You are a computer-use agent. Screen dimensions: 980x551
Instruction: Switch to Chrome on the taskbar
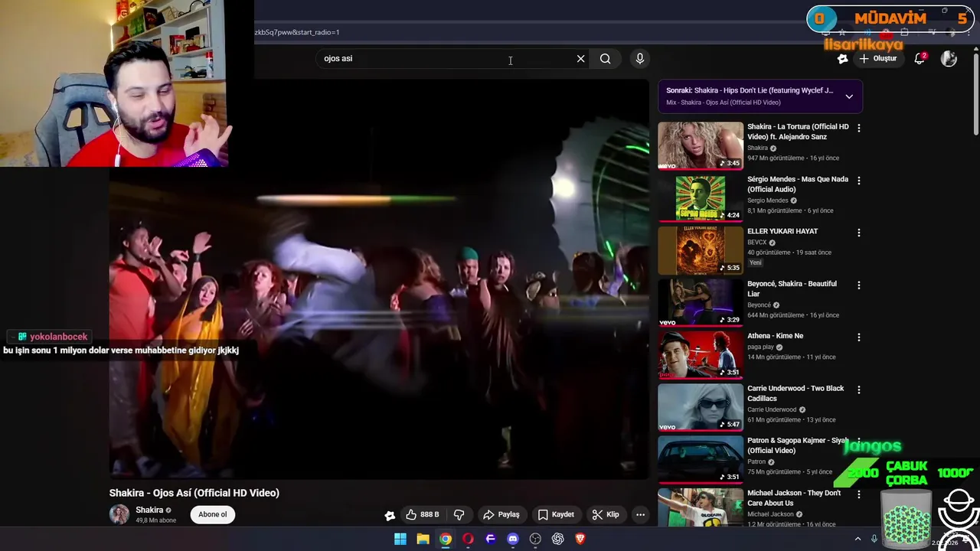pyautogui.click(x=446, y=539)
